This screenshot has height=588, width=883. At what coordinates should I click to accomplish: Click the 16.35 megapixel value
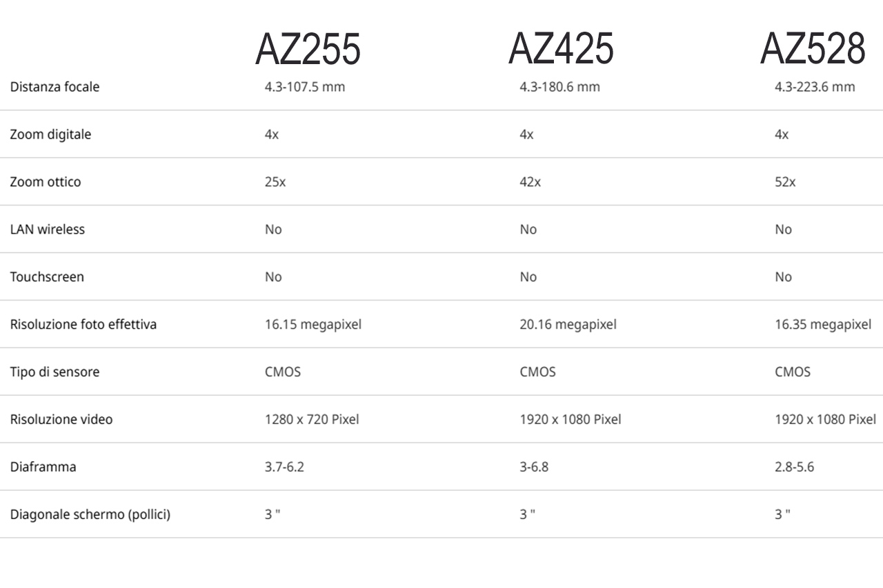tap(823, 324)
